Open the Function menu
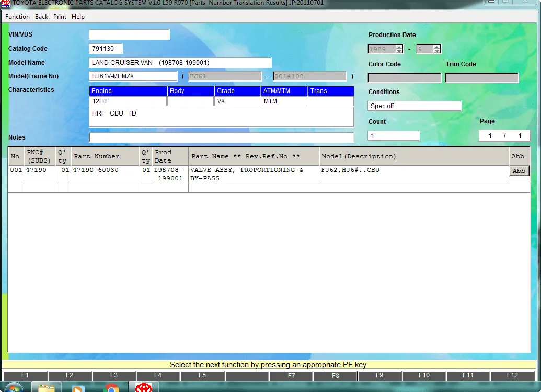This screenshot has width=541, height=392. coord(17,17)
